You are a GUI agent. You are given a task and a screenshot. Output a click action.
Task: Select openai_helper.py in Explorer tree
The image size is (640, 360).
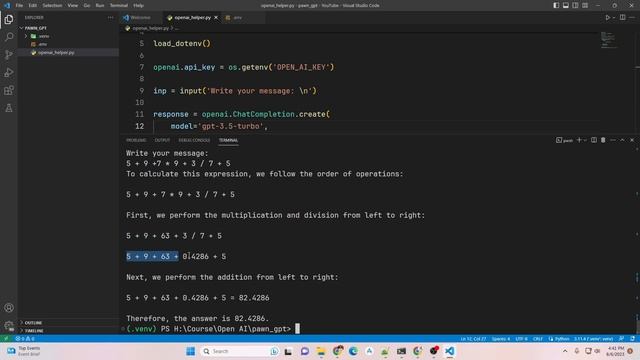coord(69,53)
